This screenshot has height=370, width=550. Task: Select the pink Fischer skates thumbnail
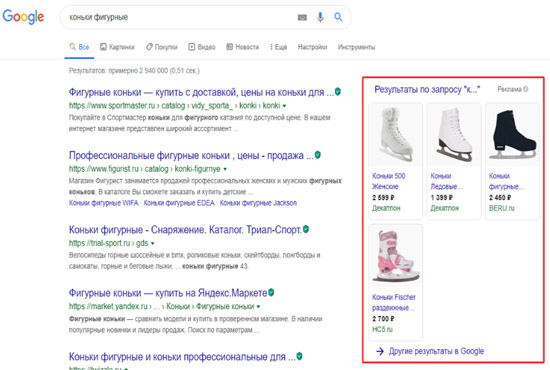coord(395,256)
